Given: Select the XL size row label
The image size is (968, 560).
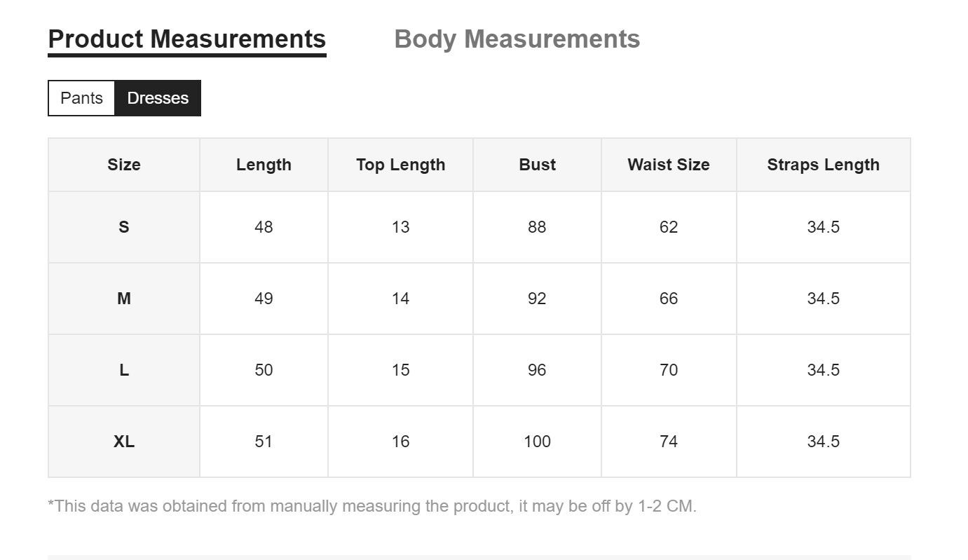Looking at the screenshot, I should point(124,442).
